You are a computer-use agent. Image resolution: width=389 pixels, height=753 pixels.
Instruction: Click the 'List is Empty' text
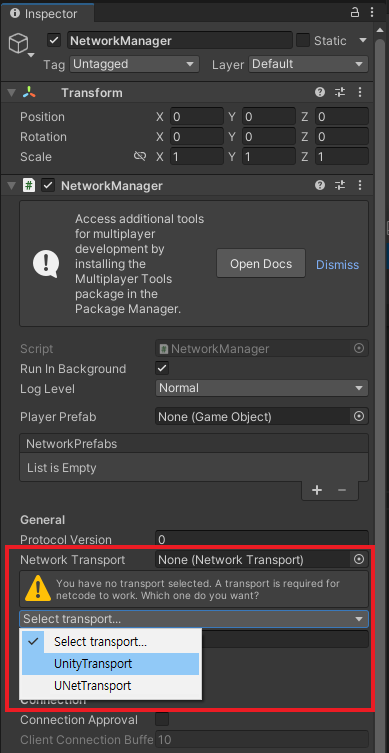tap(61, 468)
